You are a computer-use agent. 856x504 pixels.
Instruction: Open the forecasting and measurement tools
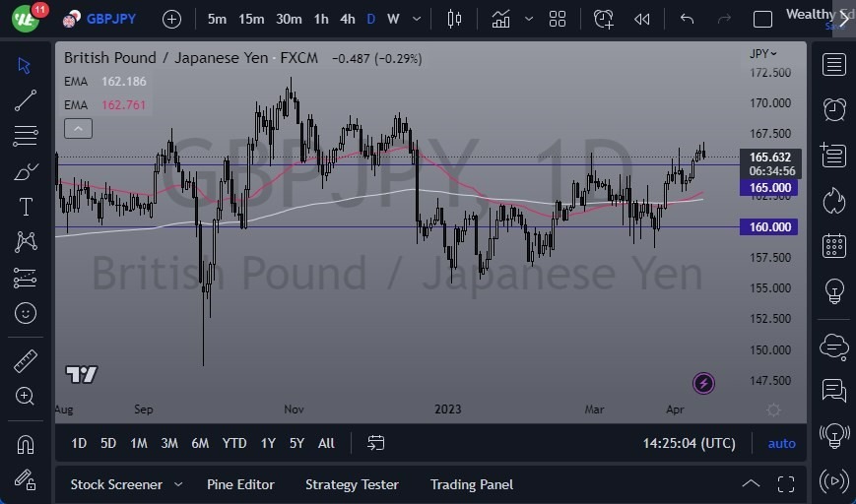click(25, 278)
